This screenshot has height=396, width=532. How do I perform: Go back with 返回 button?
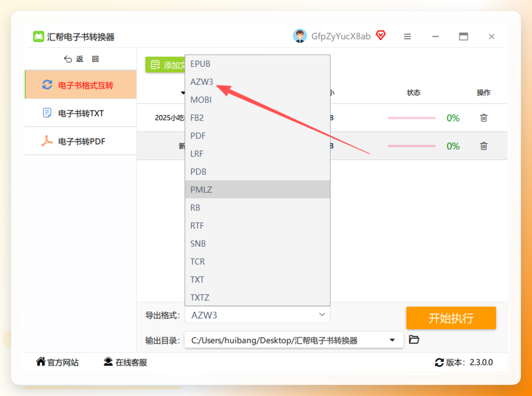[x=81, y=59]
